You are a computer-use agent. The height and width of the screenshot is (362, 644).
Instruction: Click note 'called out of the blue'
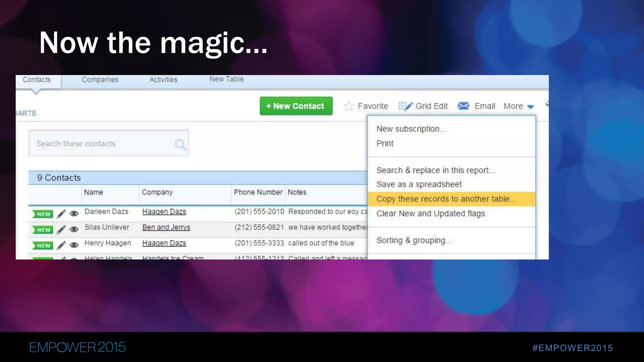[x=321, y=243]
